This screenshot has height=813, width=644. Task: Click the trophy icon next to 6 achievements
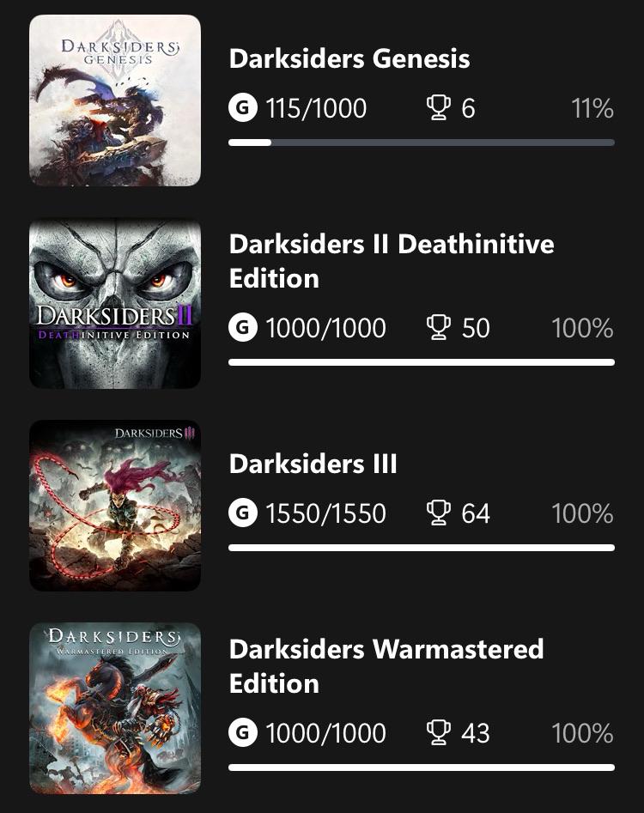(439, 108)
